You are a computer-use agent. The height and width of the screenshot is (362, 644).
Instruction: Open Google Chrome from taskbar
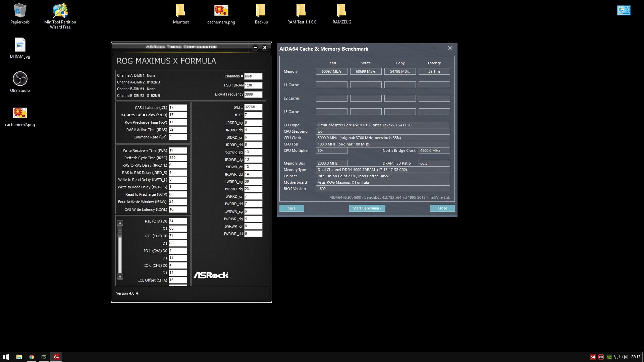(x=31, y=357)
